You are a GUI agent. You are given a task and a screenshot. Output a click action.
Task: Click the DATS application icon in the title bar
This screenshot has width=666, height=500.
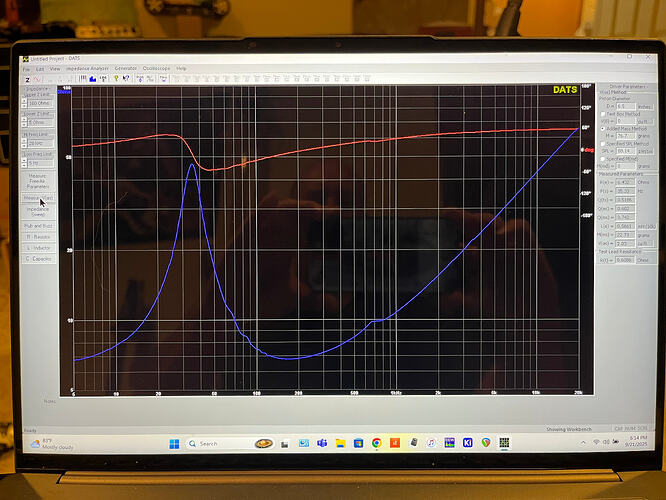point(26,59)
